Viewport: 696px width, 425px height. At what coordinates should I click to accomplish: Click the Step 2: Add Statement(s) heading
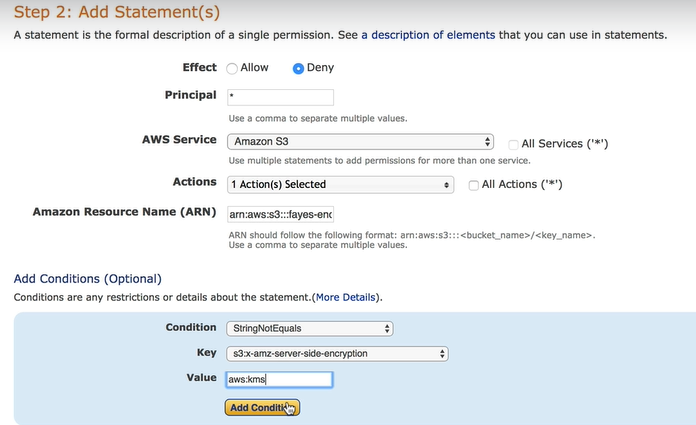(117, 12)
